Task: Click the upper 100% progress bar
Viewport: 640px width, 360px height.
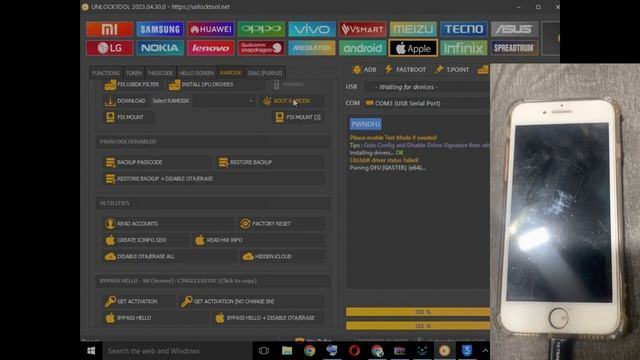Action: [x=418, y=312]
